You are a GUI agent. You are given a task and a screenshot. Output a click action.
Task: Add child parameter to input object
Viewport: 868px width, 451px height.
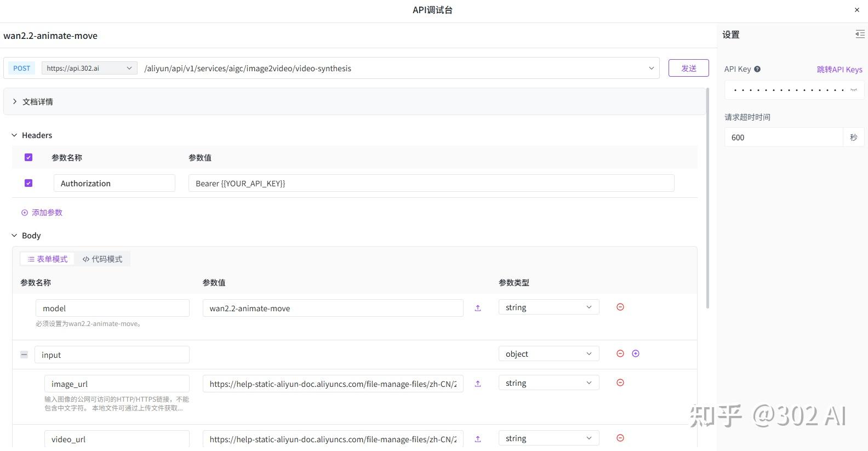pyautogui.click(x=636, y=354)
